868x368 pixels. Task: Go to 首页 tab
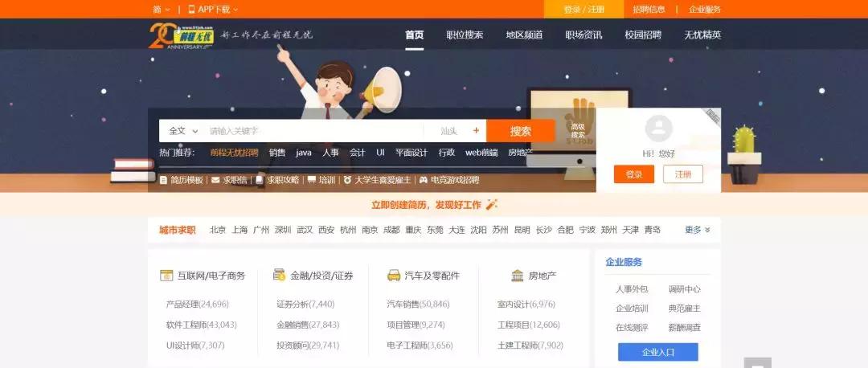click(x=414, y=35)
